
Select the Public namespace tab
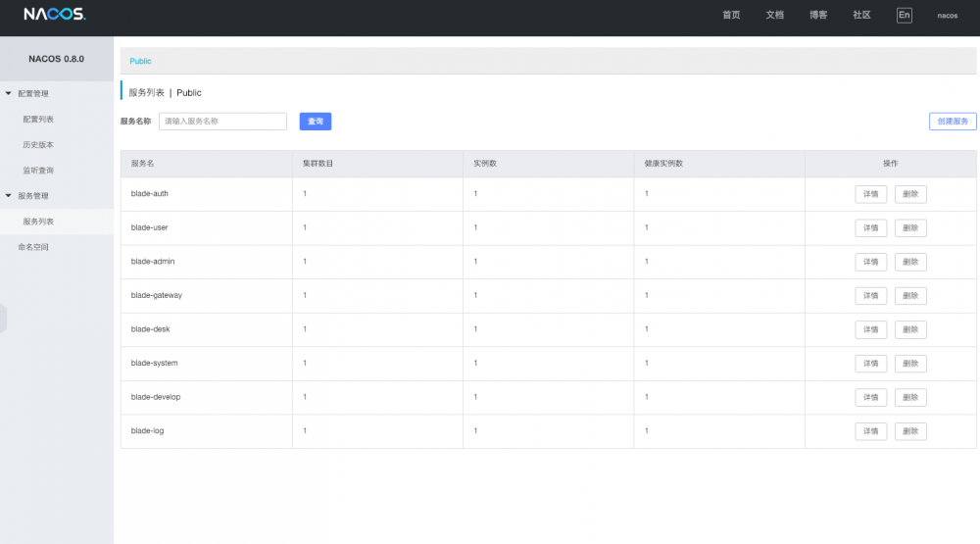141,61
